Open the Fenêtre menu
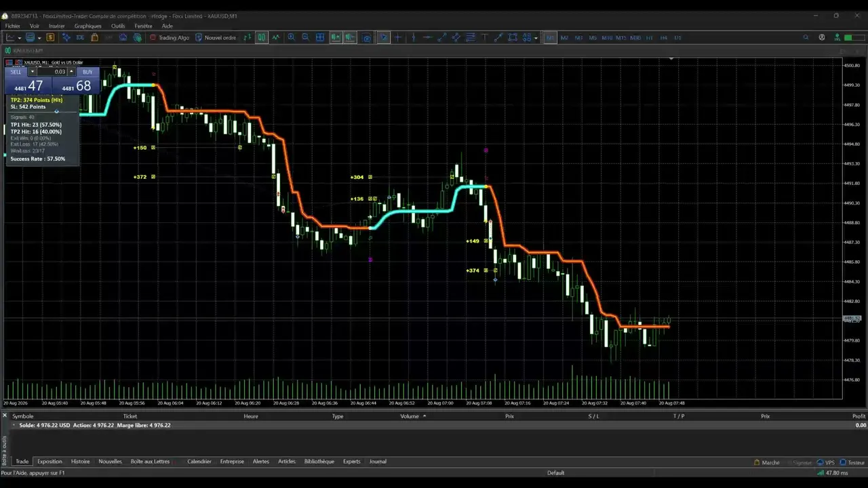The height and width of the screenshot is (488, 868). pyautogui.click(x=143, y=26)
